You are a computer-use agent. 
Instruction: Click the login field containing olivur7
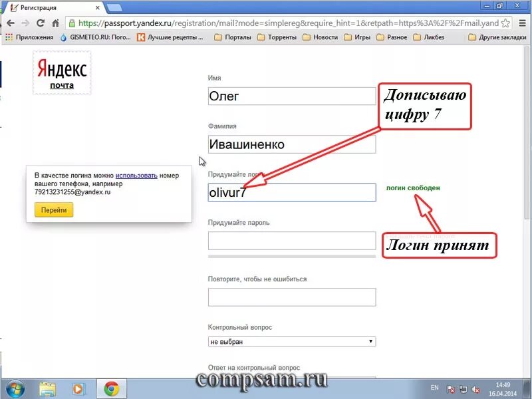(292, 192)
